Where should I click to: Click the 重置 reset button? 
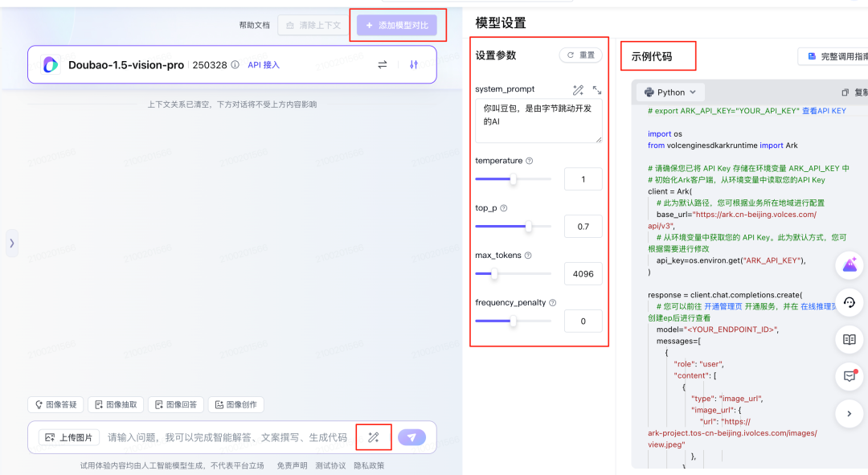tap(581, 55)
